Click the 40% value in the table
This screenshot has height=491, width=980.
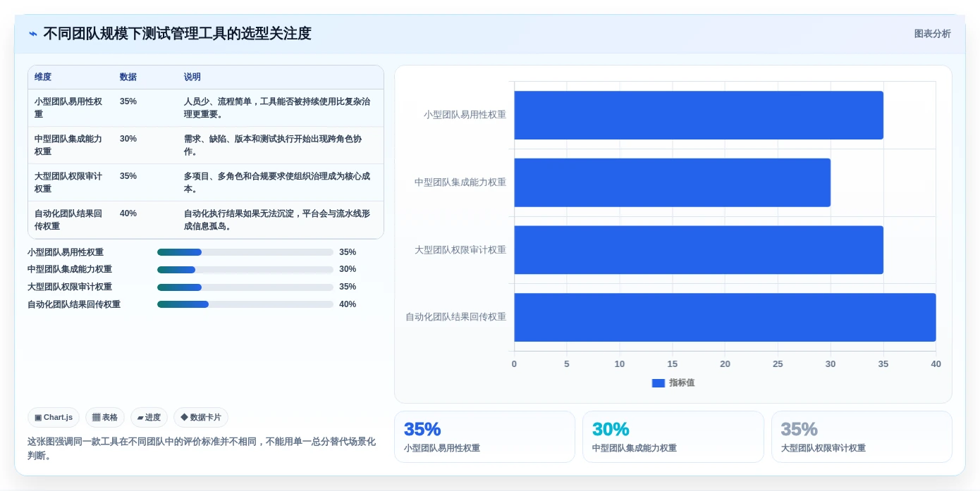[128, 213]
